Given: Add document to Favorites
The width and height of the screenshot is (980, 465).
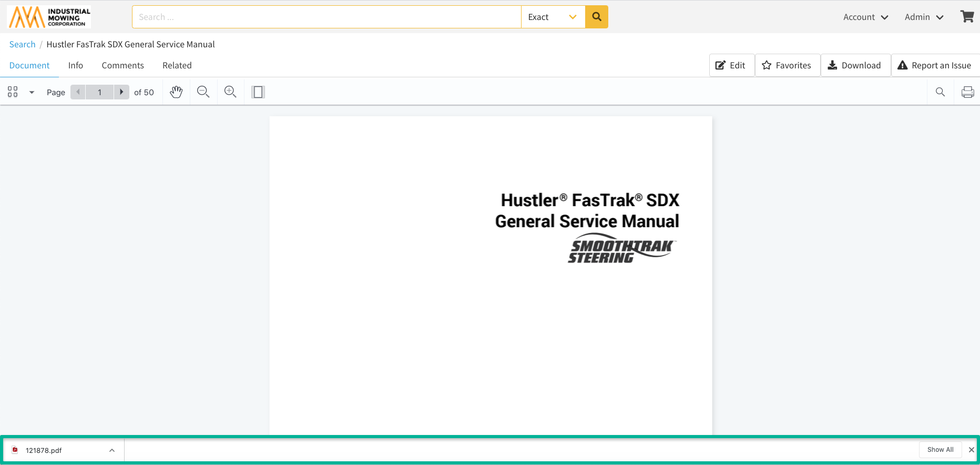Looking at the screenshot, I should tap(787, 65).
